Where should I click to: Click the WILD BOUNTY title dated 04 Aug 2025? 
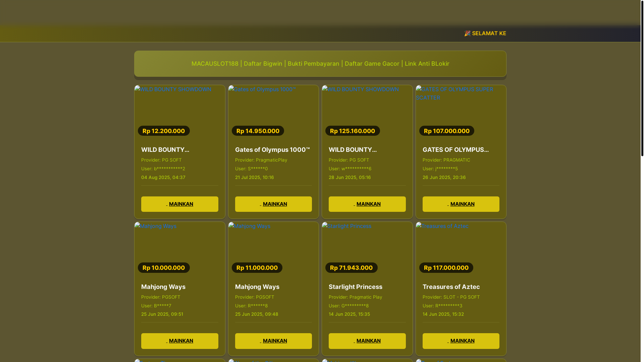click(x=165, y=150)
